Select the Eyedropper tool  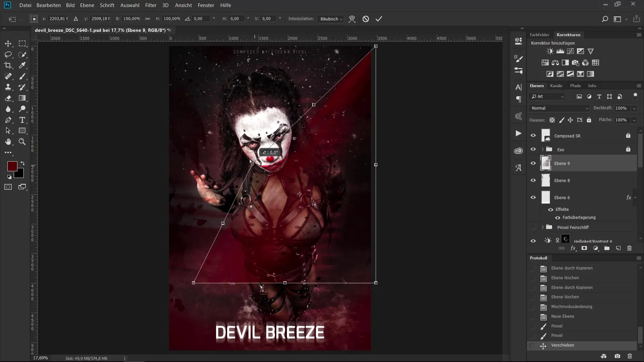tap(22, 65)
